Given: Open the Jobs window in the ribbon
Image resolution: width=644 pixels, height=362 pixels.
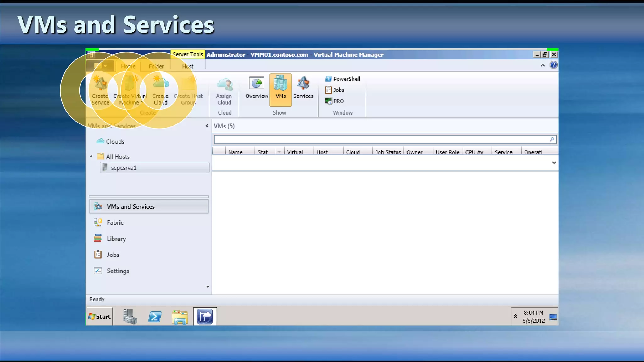Looking at the screenshot, I should [335, 90].
